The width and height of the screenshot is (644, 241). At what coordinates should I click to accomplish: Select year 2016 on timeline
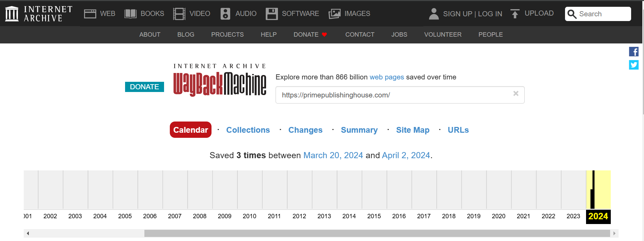(399, 216)
